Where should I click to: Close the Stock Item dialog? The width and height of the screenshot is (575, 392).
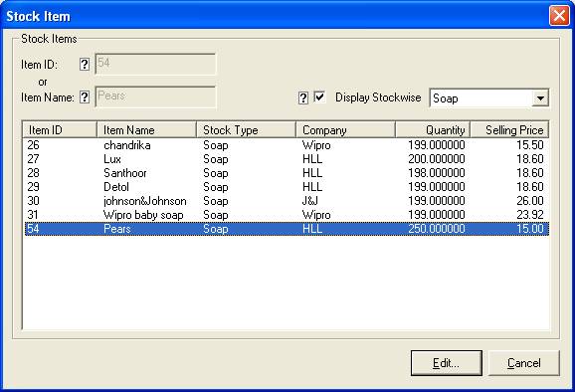click(559, 16)
